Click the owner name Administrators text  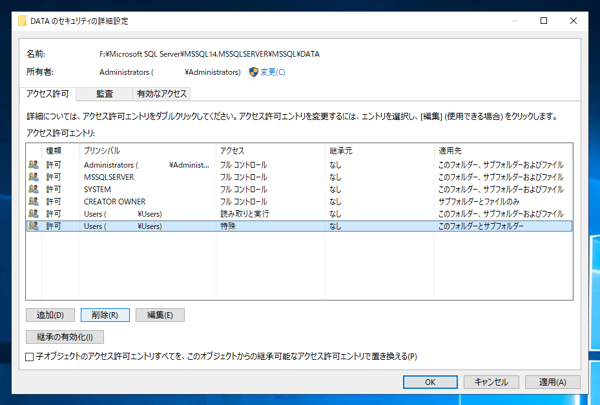[170, 72]
